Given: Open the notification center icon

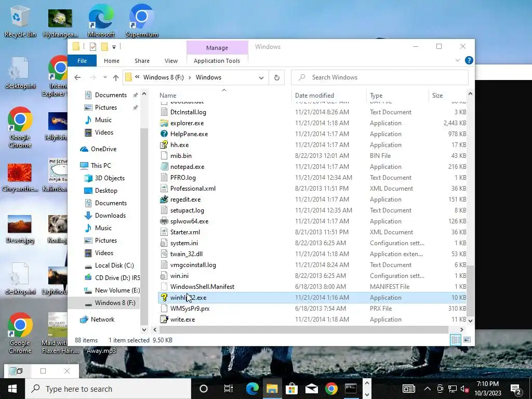Looking at the screenshot, I should pyautogui.click(x=516, y=389).
